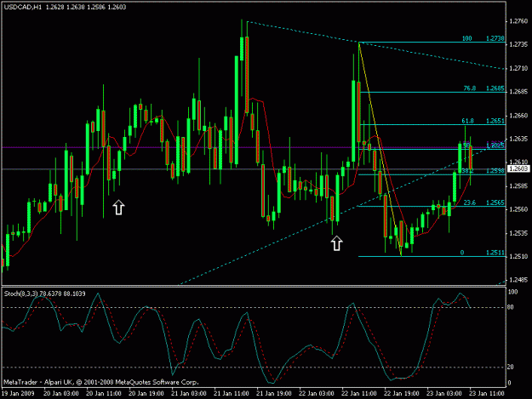Click the 22 Jan 03:00 time label
Viewport: 532px width, 399px height.
[317, 393]
